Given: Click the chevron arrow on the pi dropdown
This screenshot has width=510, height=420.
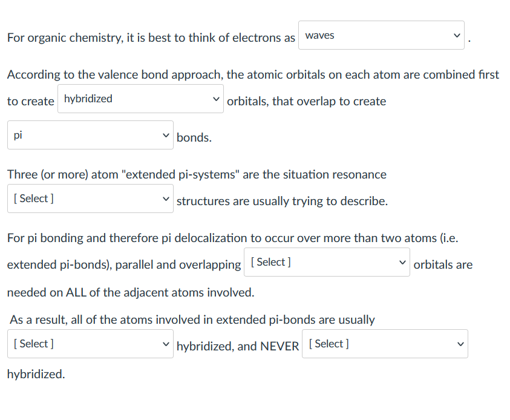Looking at the screenshot, I should pos(166,135).
